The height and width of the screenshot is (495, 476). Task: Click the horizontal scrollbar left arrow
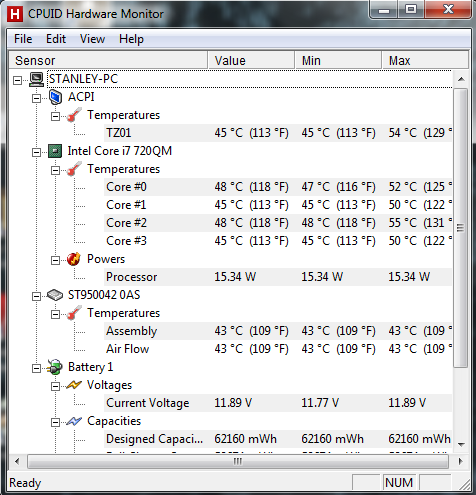point(17,462)
